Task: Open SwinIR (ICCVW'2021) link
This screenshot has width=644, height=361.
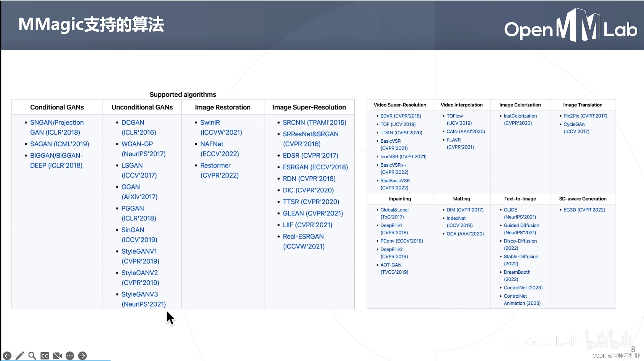Action: click(x=221, y=127)
